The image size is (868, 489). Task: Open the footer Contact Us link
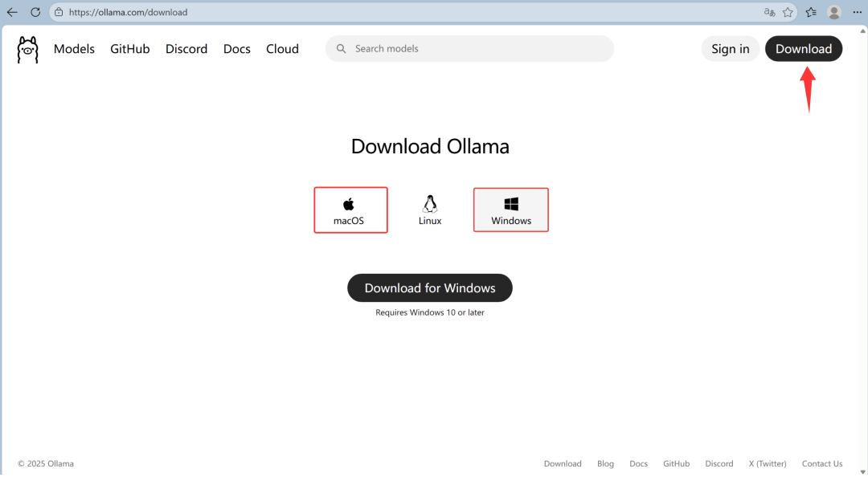[822, 463]
